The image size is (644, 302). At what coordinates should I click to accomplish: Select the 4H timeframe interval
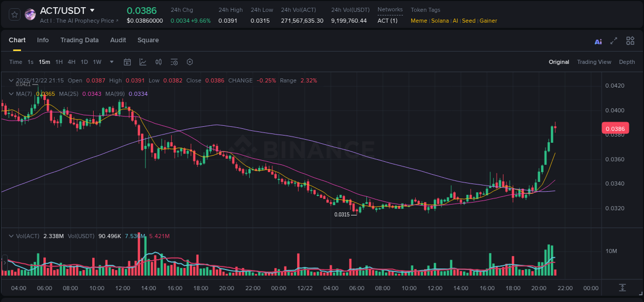coord(72,62)
